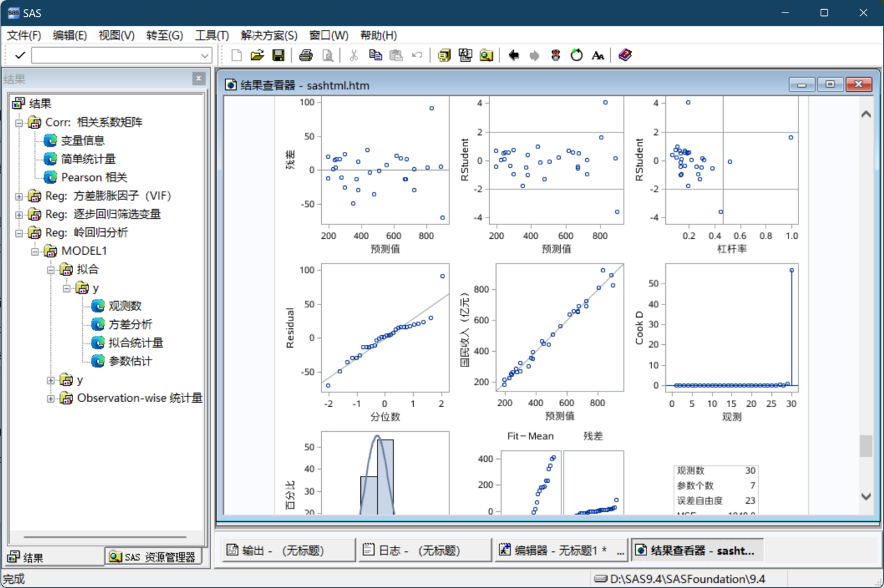Select the 结果查看器 - sasht... window button
Screen dimensions: 884x588
coord(697,550)
